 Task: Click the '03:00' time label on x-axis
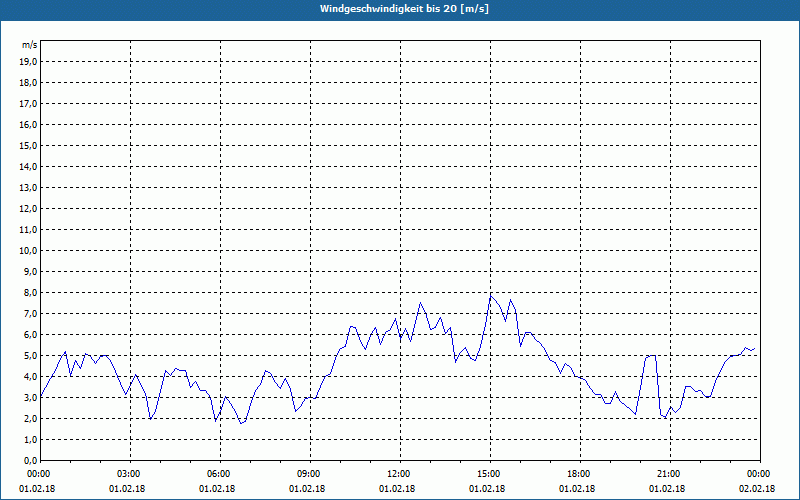(x=131, y=474)
